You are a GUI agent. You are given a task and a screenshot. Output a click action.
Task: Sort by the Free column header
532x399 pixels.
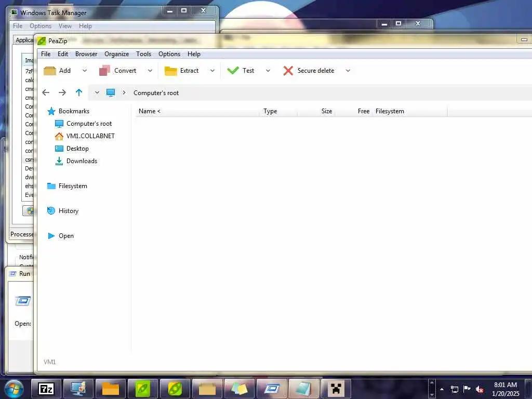[353, 111]
